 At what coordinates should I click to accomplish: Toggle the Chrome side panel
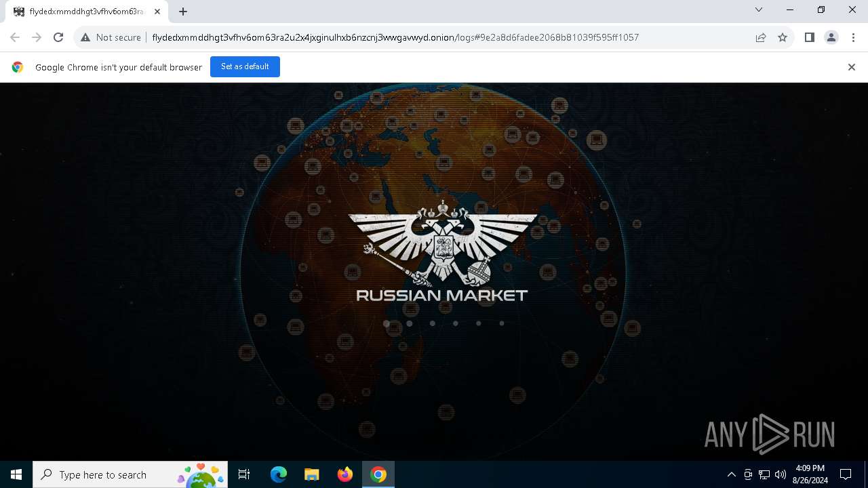point(809,37)
